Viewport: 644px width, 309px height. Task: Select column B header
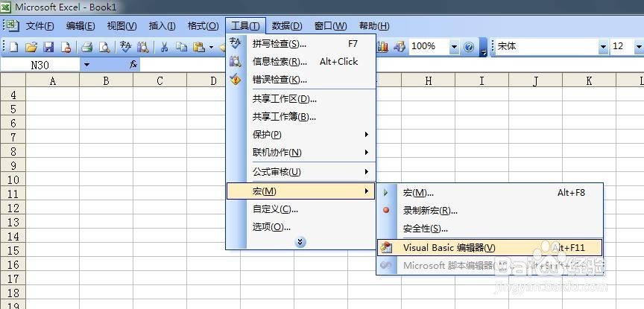pos(106,81)
